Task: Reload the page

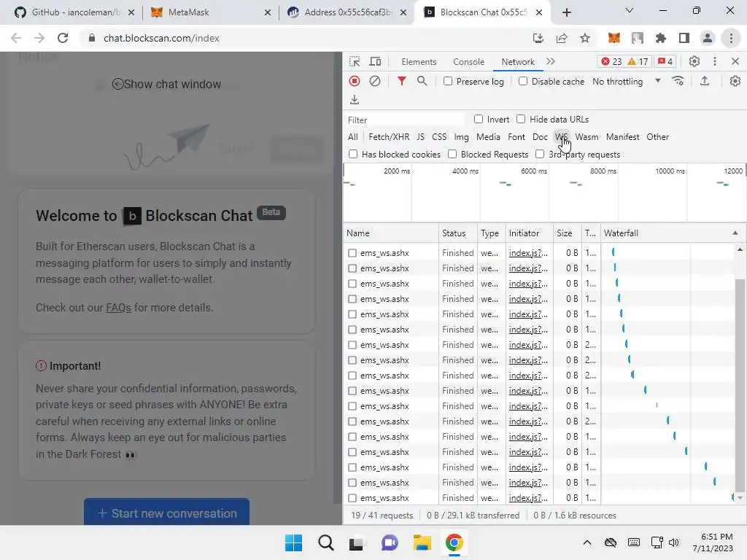Action: point(63,38)
